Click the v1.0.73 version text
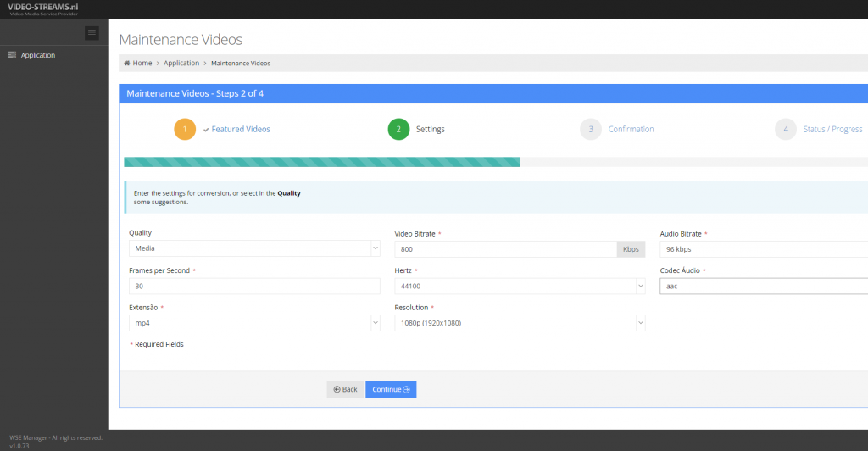The image size is (868, 451). [19, 445]
